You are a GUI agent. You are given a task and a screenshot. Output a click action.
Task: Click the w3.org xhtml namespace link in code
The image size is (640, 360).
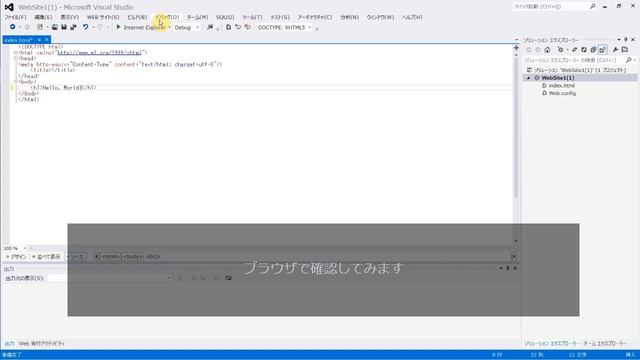[99, 53]
